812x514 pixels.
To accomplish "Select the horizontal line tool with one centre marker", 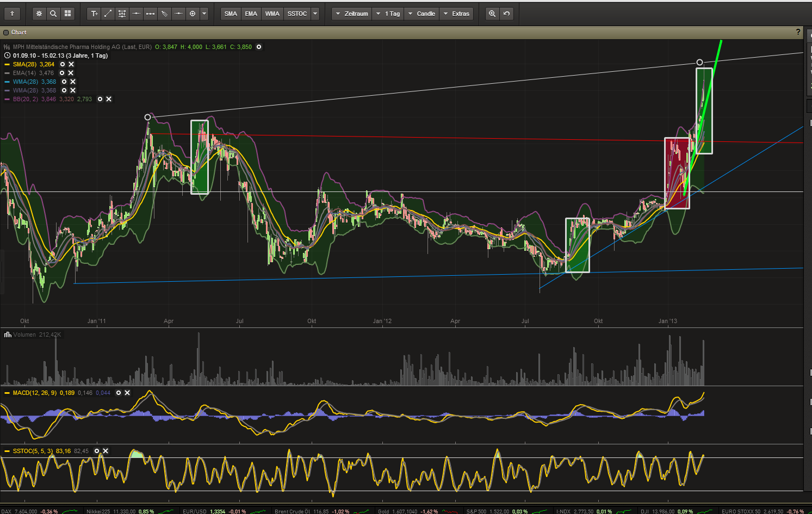I will tap(137, 14).
